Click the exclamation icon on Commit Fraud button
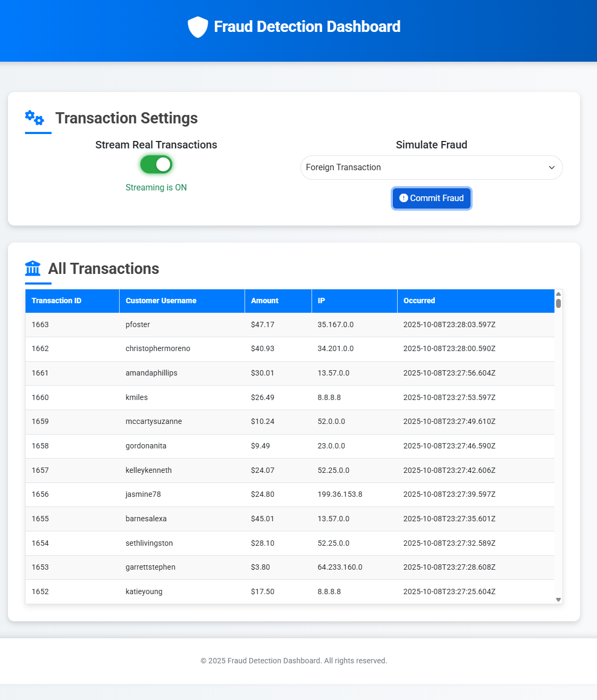The height and width of the screenshot is (700, 597). pos(403,198)
